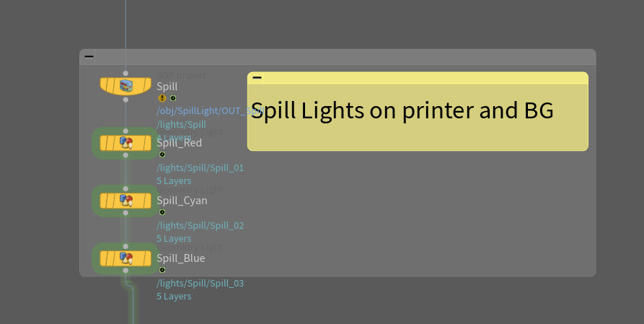Collapse the gray network box
Screen dimensions: 644x324
(x=89, y=56)
